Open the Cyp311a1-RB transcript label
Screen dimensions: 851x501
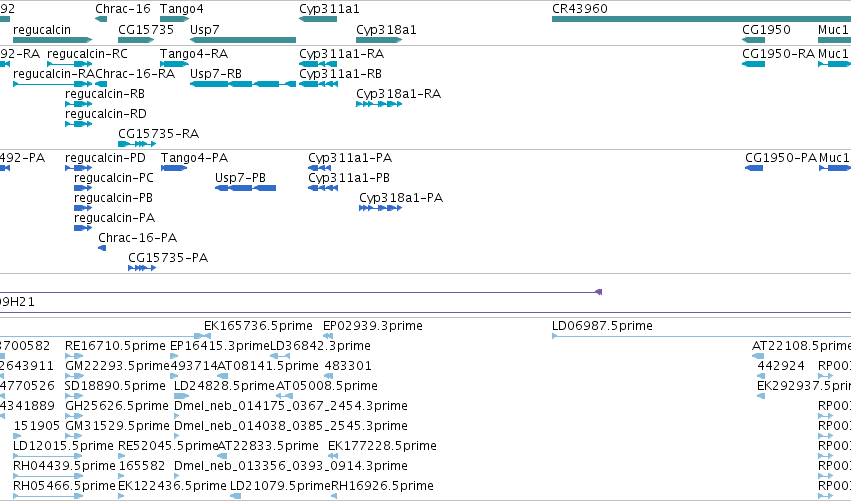[340, 74]
